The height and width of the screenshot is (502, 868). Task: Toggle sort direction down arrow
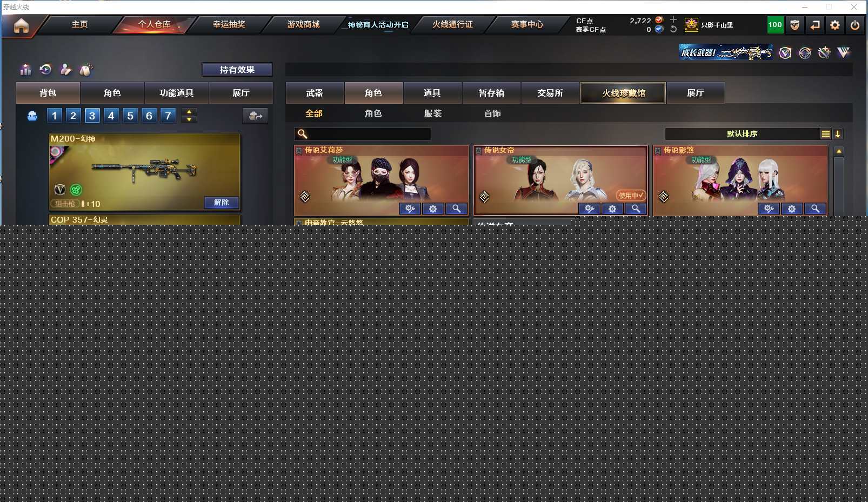pos(838,134)
